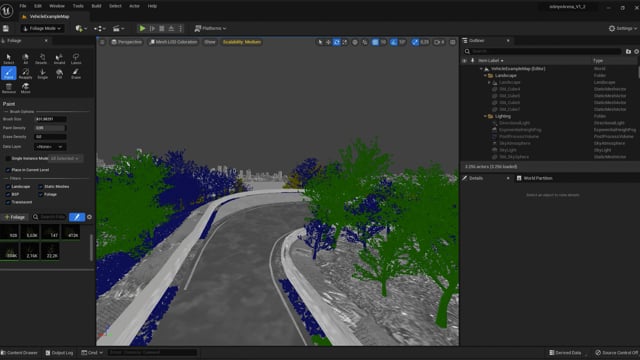Choose the foliage Lasso tool
This screenshot has height=360, width=640.
[x=76, y=59]
